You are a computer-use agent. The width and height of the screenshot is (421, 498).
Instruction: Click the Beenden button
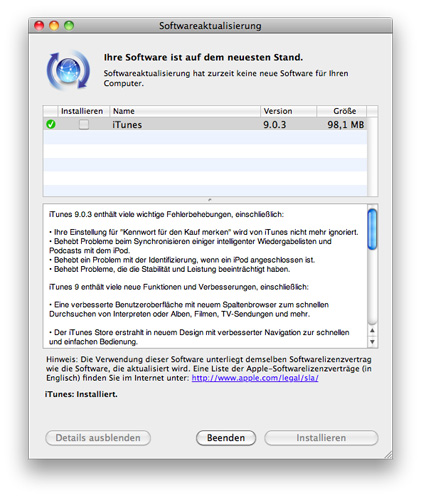tap(226, 438)
